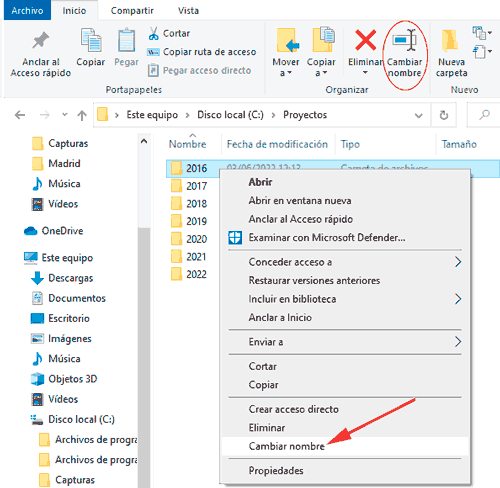The image size is (500, 488).
Task: Click the Cambiar nombre ribbon icon
Action: (405, 40)
